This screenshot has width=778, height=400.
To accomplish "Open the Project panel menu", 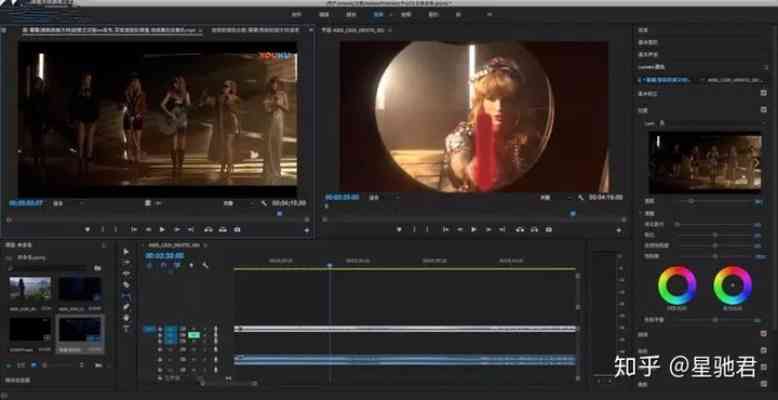I will click(x=104, y=245).
